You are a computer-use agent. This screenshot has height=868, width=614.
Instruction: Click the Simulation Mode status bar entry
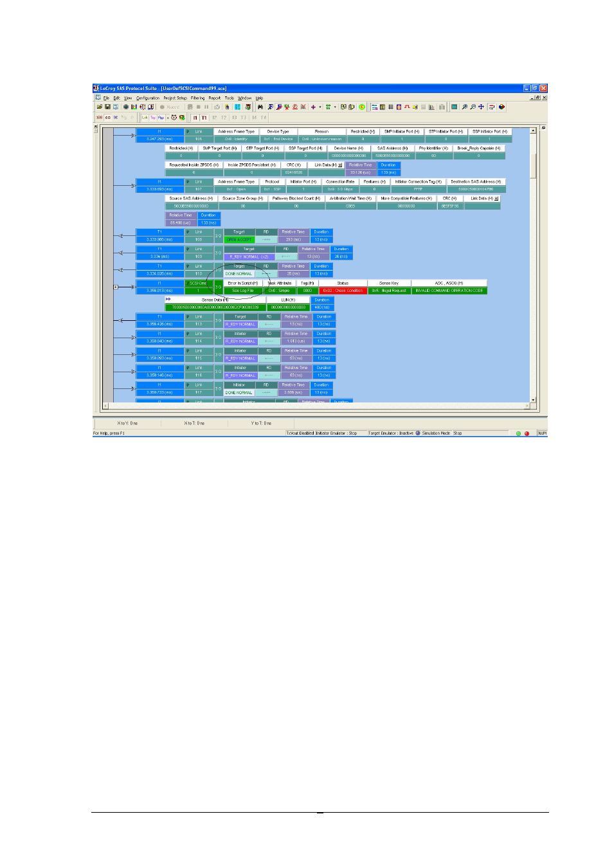(x=436, y=433)
